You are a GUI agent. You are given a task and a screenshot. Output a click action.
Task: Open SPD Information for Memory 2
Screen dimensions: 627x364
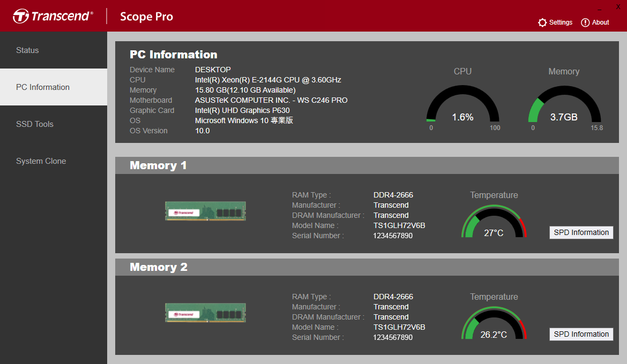(581, 334)
